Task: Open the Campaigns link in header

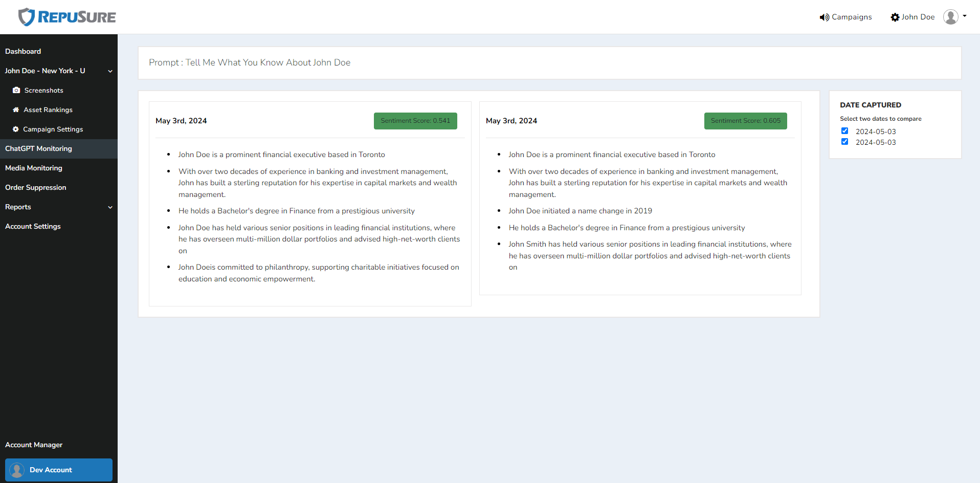Action: [845, 17]
